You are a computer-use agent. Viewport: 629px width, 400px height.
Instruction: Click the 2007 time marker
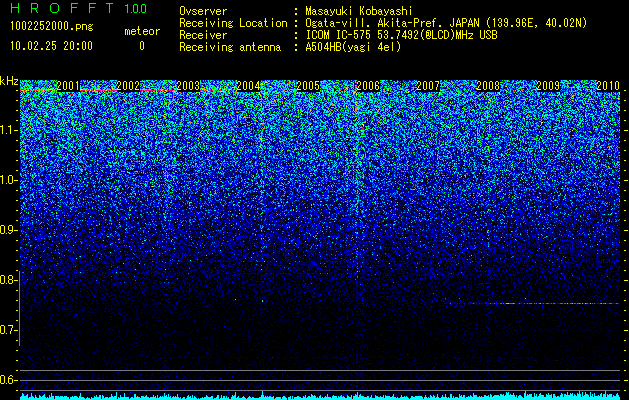pos(428,85)
